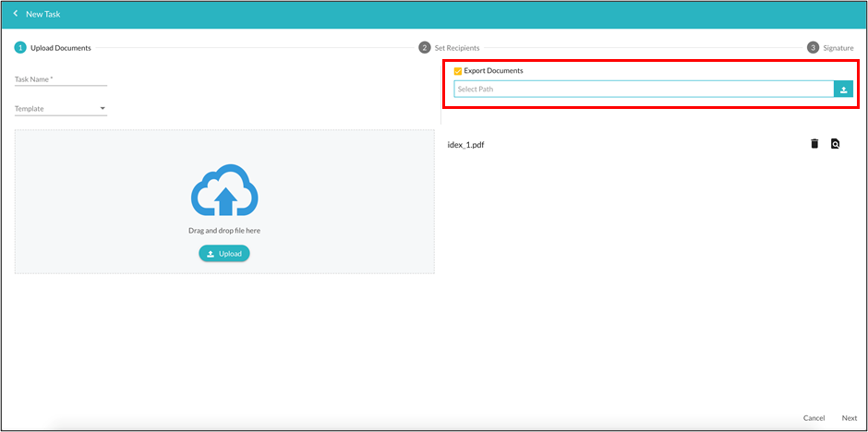Uncheck the Export Documents checkbox
The height and width of the screenshot is (432, 868).
[458, 71]
